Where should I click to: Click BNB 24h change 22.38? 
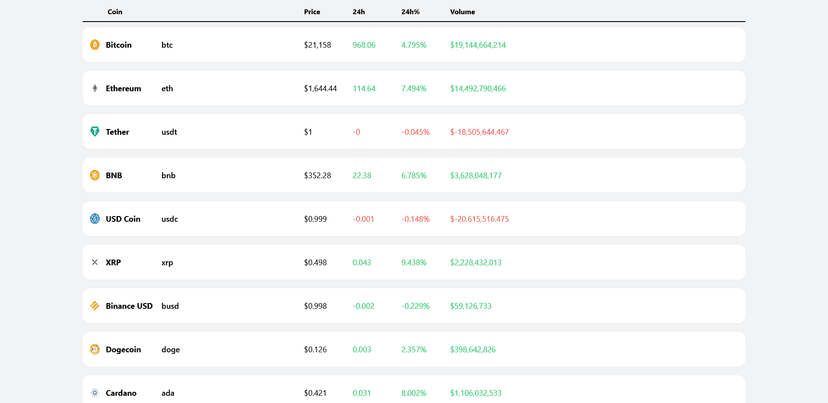[362, 175]
